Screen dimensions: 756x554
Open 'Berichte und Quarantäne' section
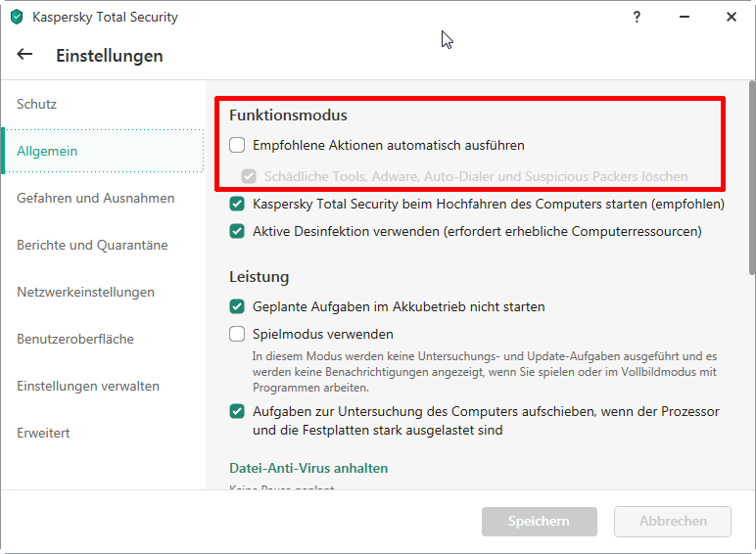92,245
